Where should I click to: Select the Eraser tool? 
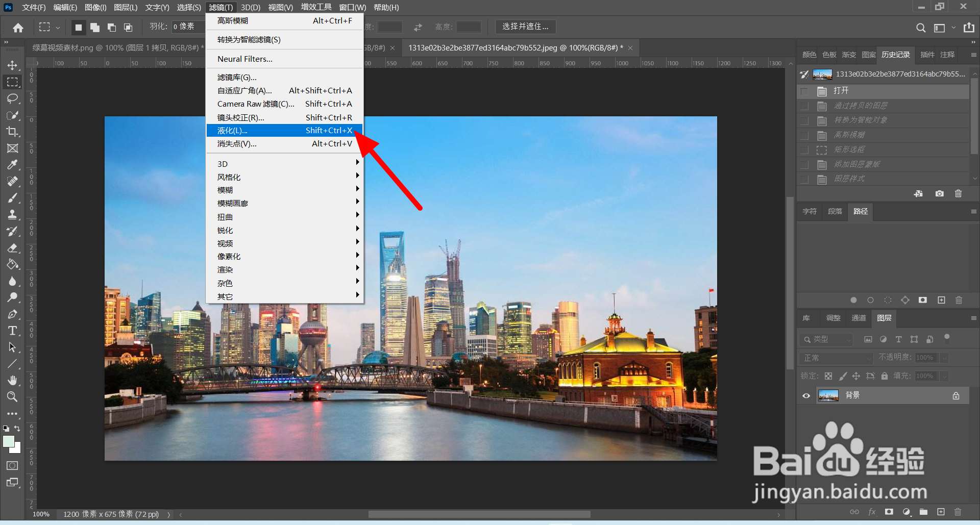pyautogui.click(x=12, y=248)
